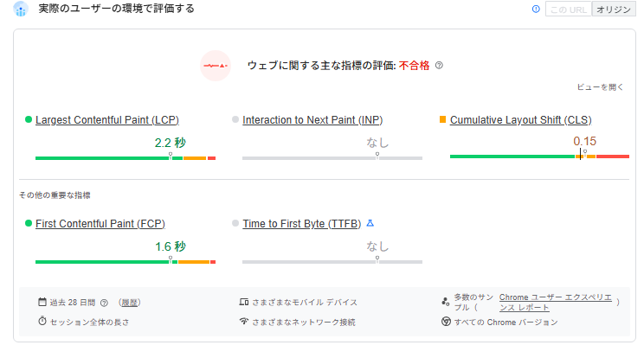Screen dimensions: 644x345
Task: Click the CLS distribution bar marker
Action: tap(580, 154)
